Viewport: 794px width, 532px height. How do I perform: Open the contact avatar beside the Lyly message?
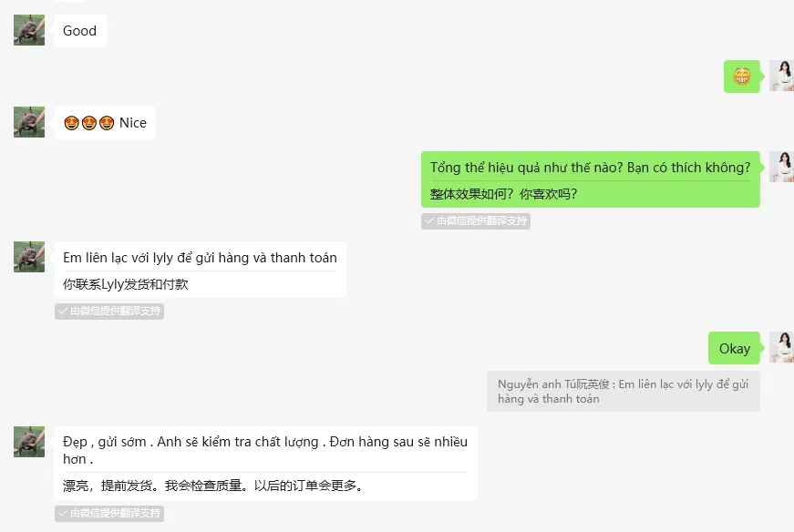click(x=29, y=257)
